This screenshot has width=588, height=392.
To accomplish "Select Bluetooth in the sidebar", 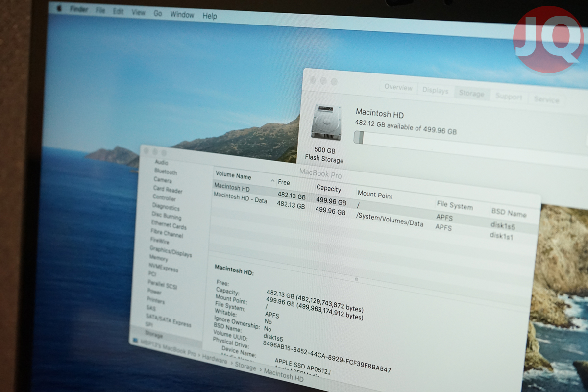I will [166, 171].
